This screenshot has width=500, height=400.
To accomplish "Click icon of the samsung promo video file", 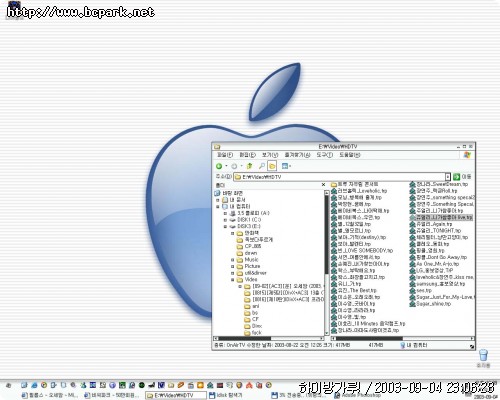I will pos(412,284).
